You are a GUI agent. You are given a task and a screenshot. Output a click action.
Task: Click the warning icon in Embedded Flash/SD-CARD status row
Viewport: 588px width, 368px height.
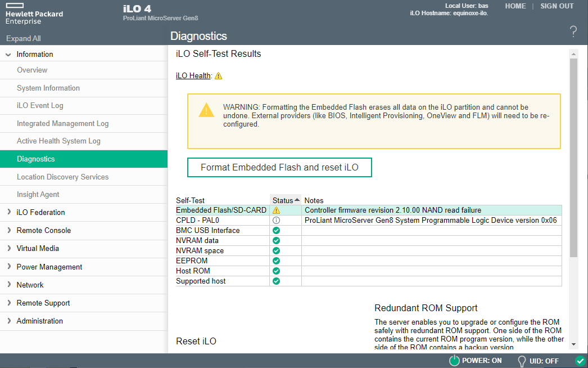click(x=277, y=209)
